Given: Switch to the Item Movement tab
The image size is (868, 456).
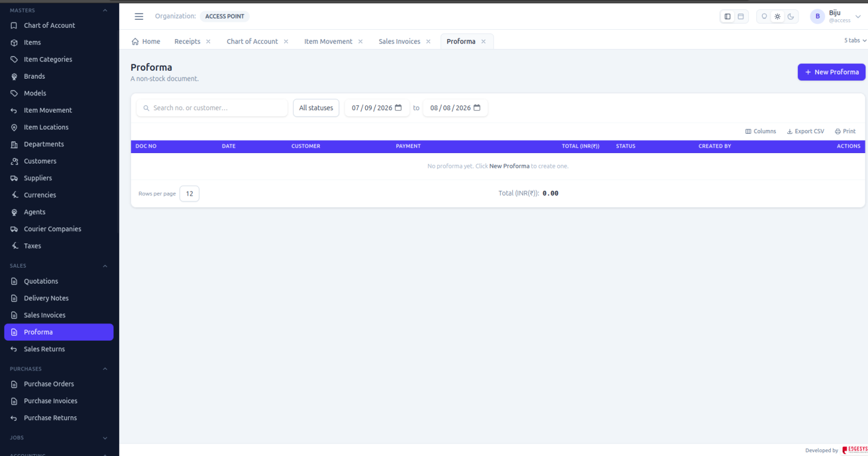Looking at the screenshot, I should [328, 42].
